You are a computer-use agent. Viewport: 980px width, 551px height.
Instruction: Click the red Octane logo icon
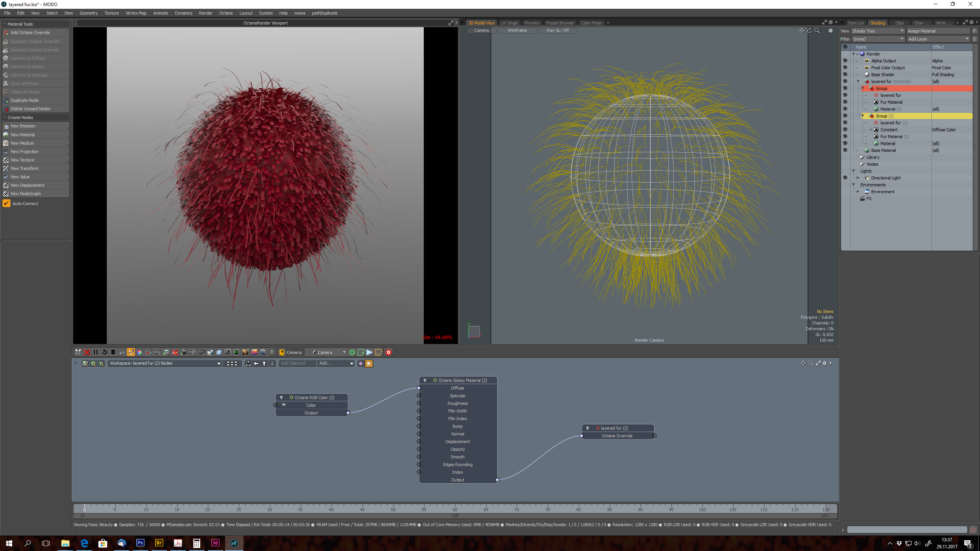click(389, 352)
